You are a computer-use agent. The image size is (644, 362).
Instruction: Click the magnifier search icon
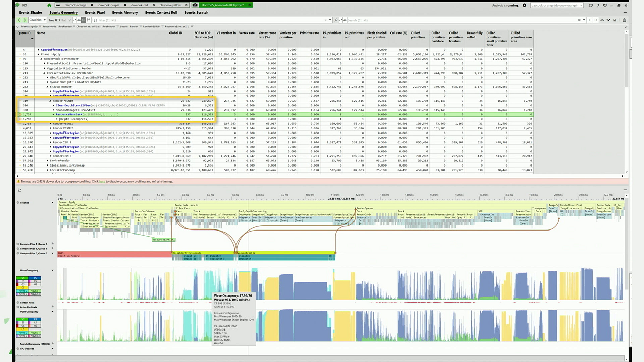tap(336, 20)
